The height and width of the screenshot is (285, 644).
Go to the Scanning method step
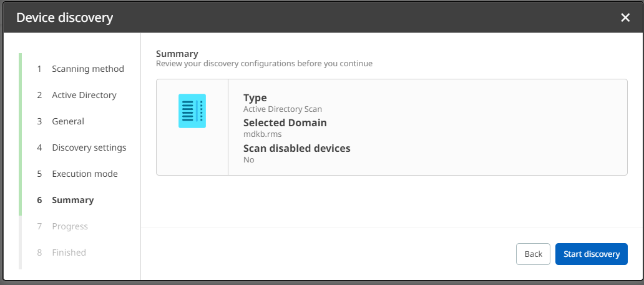pyautogui.click(x=87, y=69)
